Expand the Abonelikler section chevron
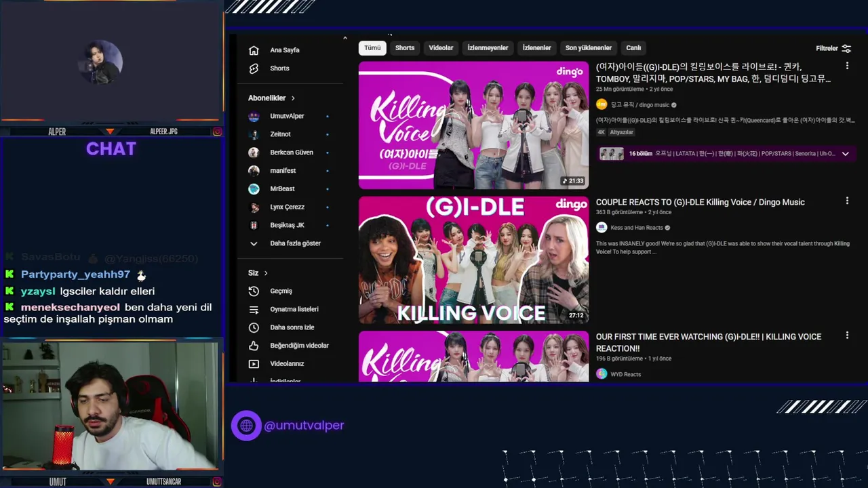Viewport: 868px width, 488px height. (x=293, y=98)
